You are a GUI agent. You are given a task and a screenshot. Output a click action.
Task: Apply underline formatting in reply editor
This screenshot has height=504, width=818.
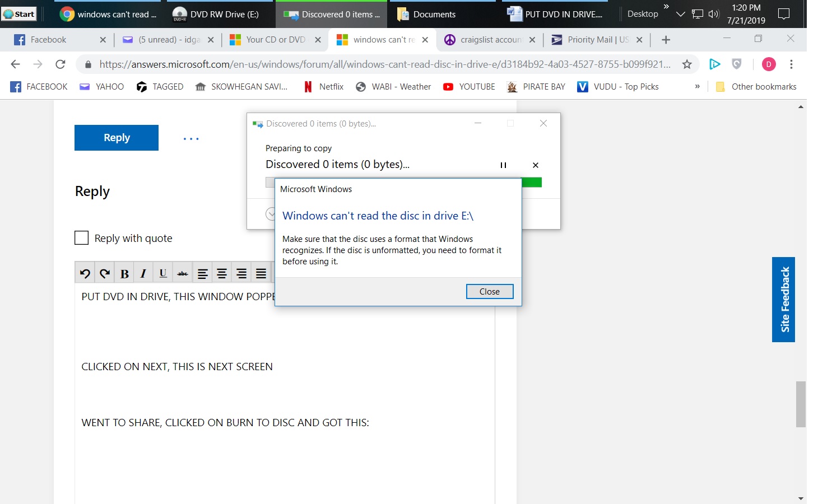[x=163, y=273]
